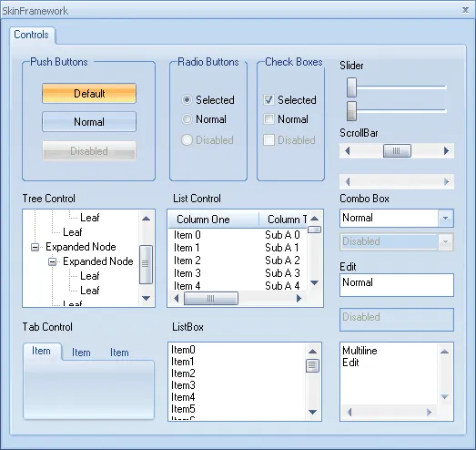This screenshot has width=476, height=450.
Task: Click into the Normal edit field
Action: click(397, 285)
